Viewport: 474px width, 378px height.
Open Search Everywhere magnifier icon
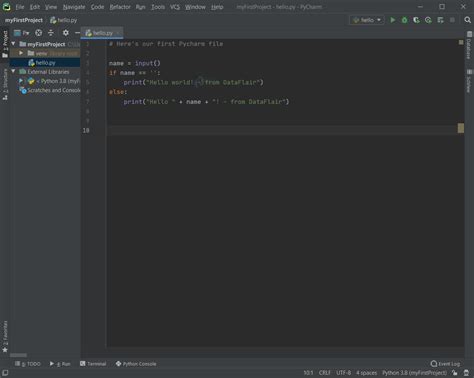(x=467, y=20)
